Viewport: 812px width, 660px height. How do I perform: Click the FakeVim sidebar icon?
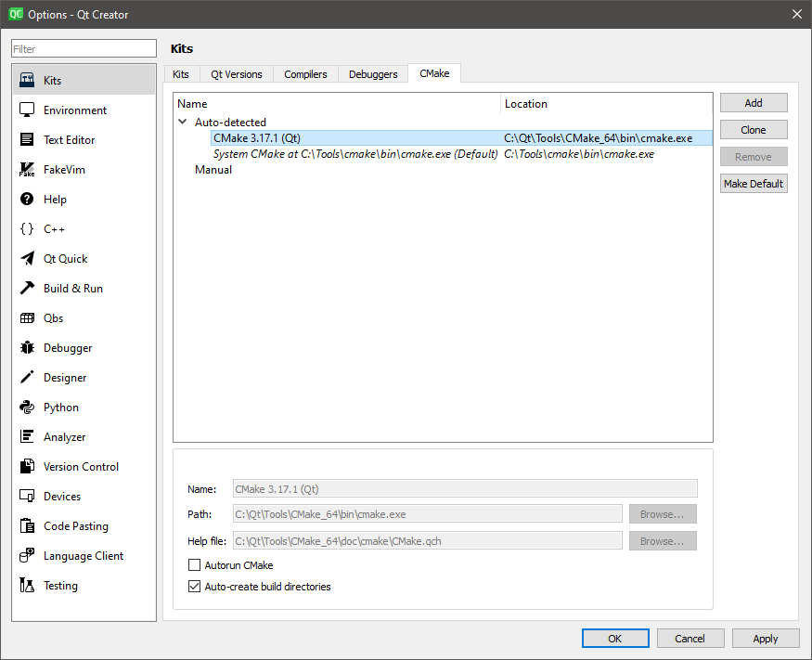coord(26,169)
